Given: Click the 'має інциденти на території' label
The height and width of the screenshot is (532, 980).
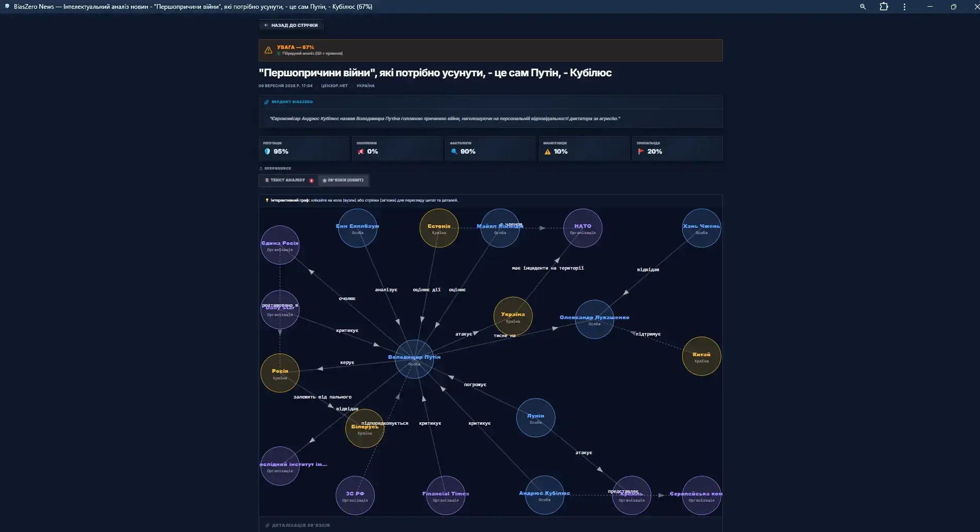Looking at the screenshot, I should [548, 268].
